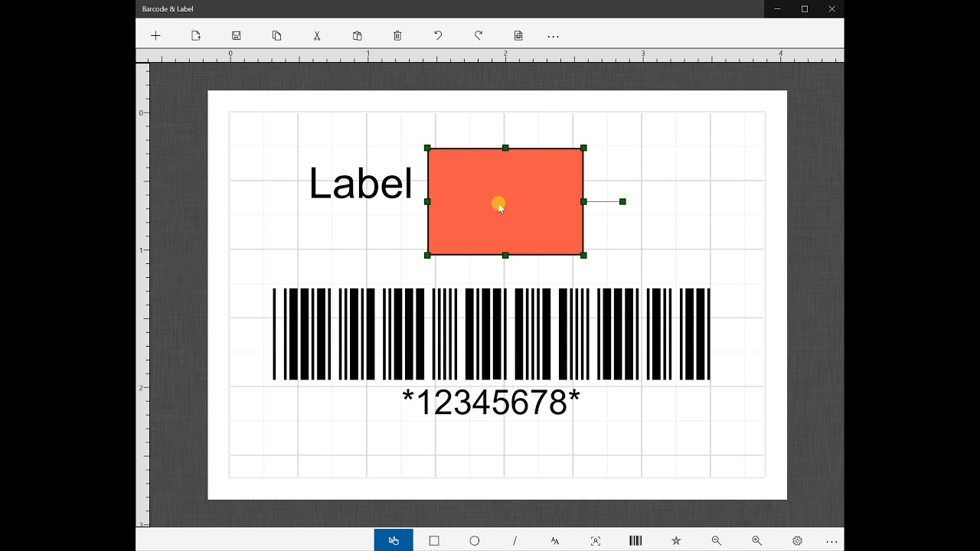Viewport: 980px width, 551px height.
Task: Click the rectangle's top-right resize handle
Action: tap(584, 148)
